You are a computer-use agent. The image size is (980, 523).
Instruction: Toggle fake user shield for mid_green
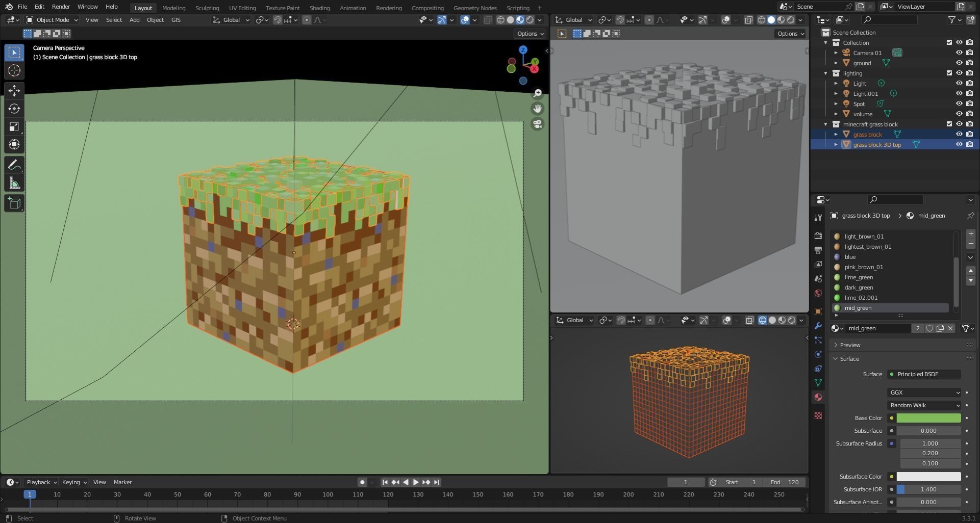click(929, 328)
